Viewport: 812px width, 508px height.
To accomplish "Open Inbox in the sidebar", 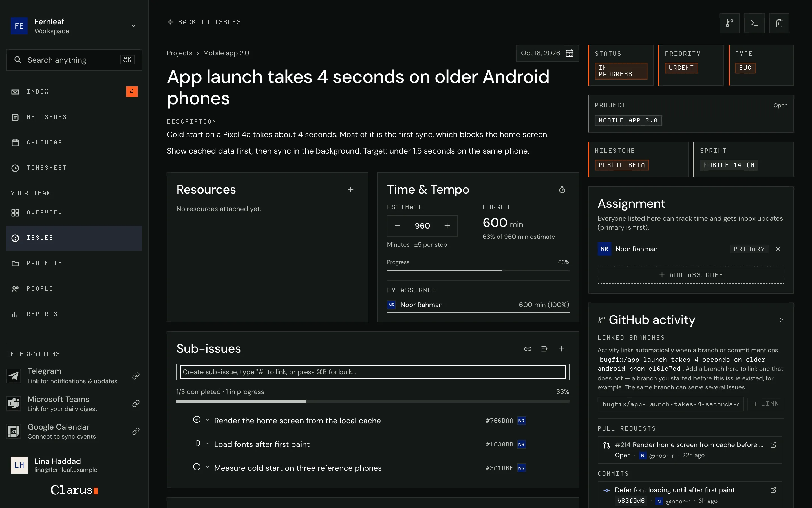I will (74, 91).
